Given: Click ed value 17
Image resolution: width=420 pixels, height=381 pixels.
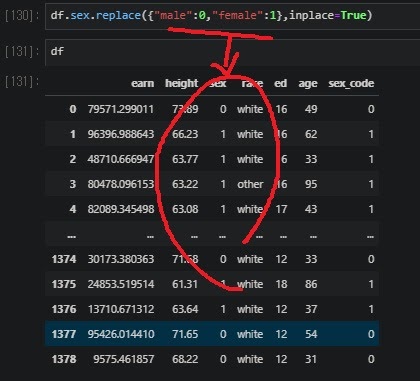Looking at the screenshot, I should [281, 209].
